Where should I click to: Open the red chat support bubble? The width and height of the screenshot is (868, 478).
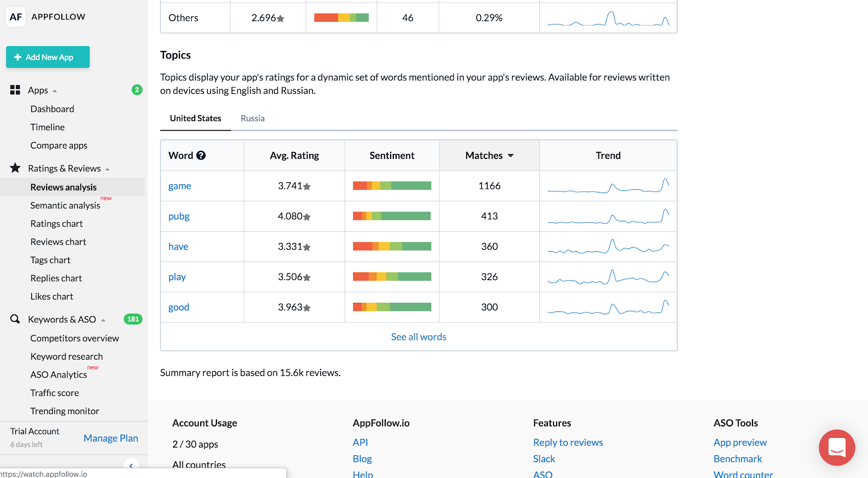pos(837,448)
